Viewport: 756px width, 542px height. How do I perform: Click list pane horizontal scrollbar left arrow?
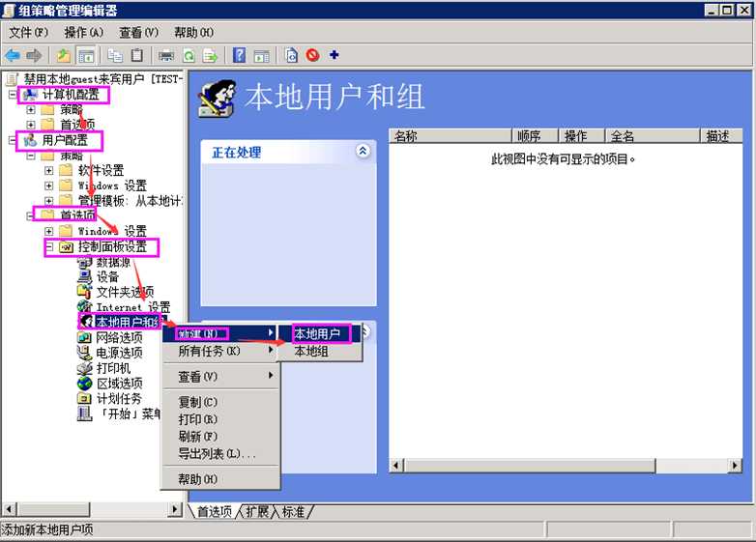pos(396,466)
